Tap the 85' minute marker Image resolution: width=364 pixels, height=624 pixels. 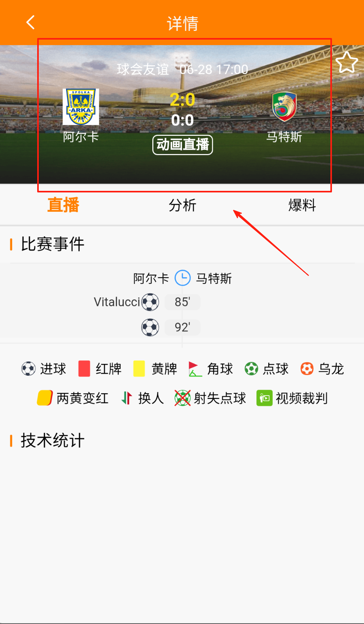tap(182, 302)
